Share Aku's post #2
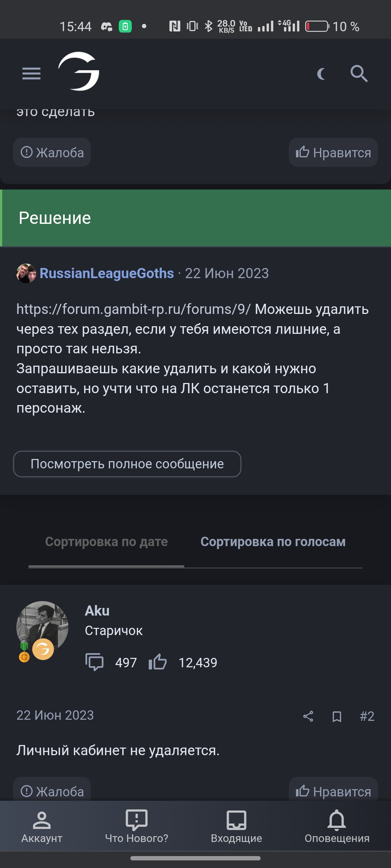This screenshot has width=391, height=868. pos(308,716)
